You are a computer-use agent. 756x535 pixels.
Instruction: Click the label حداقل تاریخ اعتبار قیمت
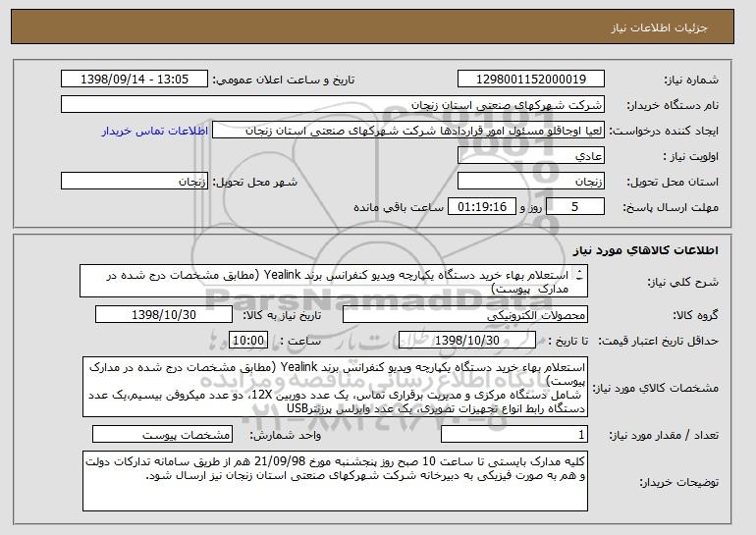[x=658, y=342]
